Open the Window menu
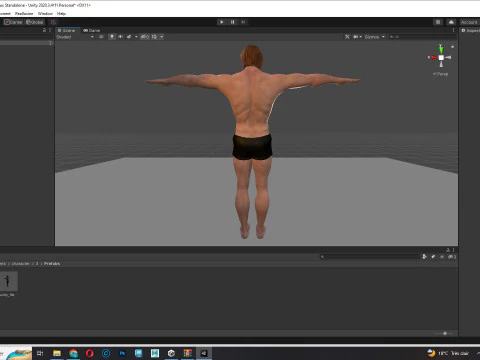Screen dimensions: 480x360 point(45,14)
